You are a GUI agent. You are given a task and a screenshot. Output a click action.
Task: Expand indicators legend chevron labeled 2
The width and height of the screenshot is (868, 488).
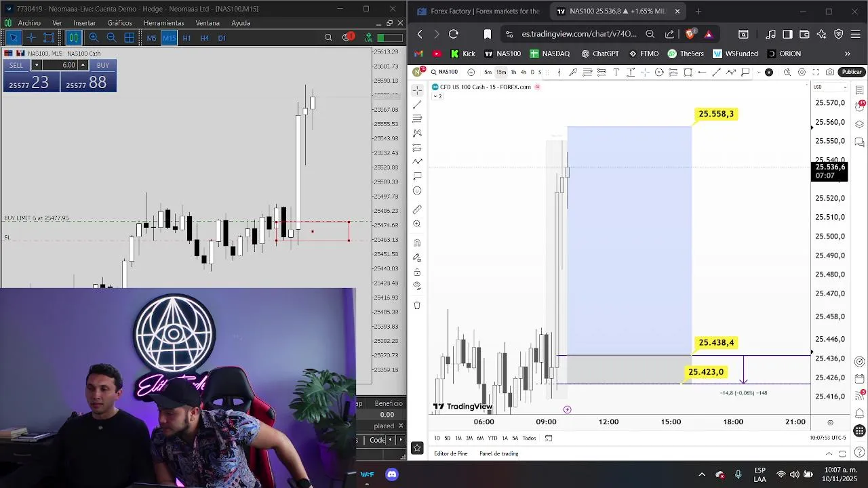point(437,96)
